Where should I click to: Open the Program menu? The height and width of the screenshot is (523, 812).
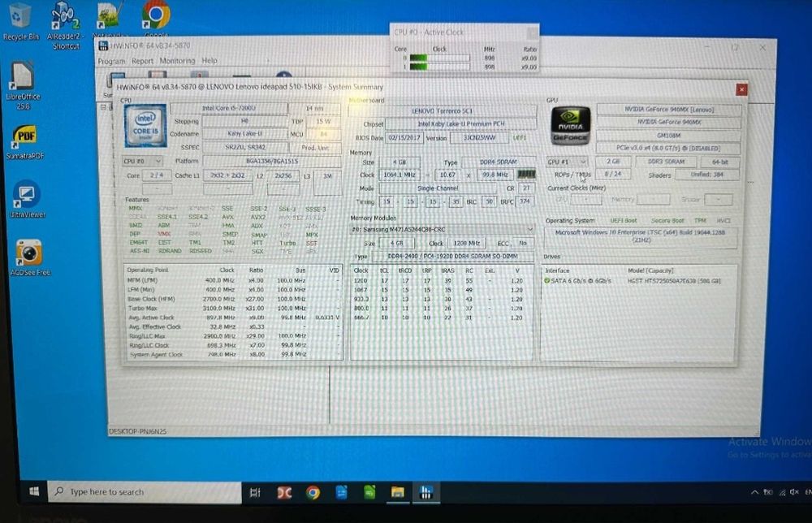[111, 61]
